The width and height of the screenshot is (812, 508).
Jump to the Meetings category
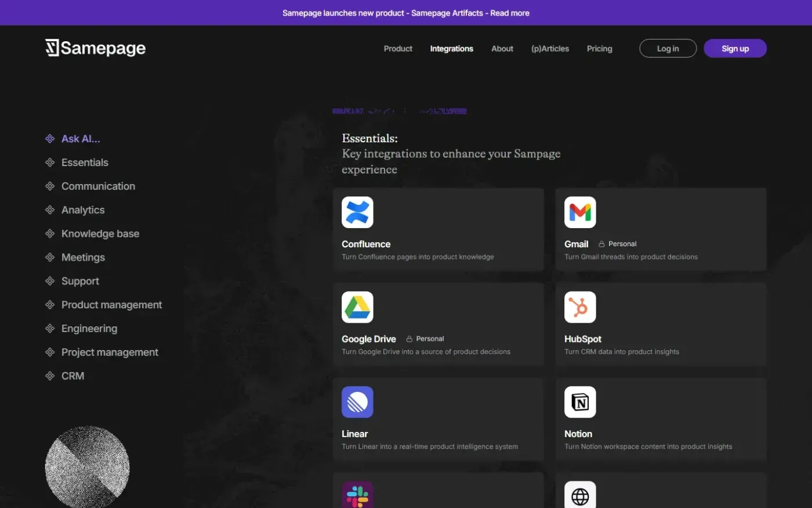[x=83, y=257]
